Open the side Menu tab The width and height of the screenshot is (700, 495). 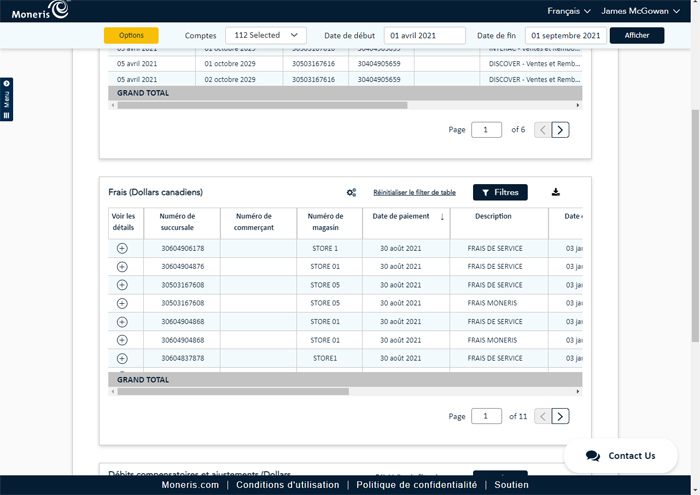coord(6,99)
